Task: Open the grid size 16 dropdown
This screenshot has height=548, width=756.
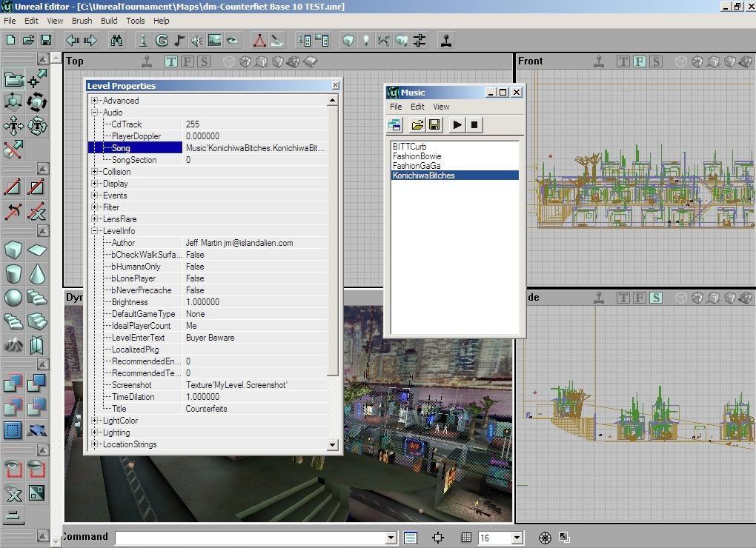Action: 517,538
